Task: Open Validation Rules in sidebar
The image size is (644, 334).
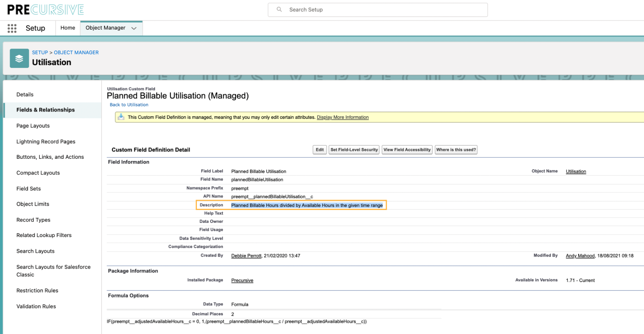Action: tap(36, 306)
